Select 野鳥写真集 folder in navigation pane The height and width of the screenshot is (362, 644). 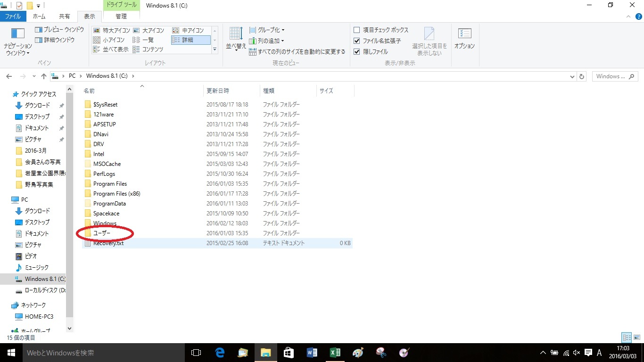coord(34,185)
